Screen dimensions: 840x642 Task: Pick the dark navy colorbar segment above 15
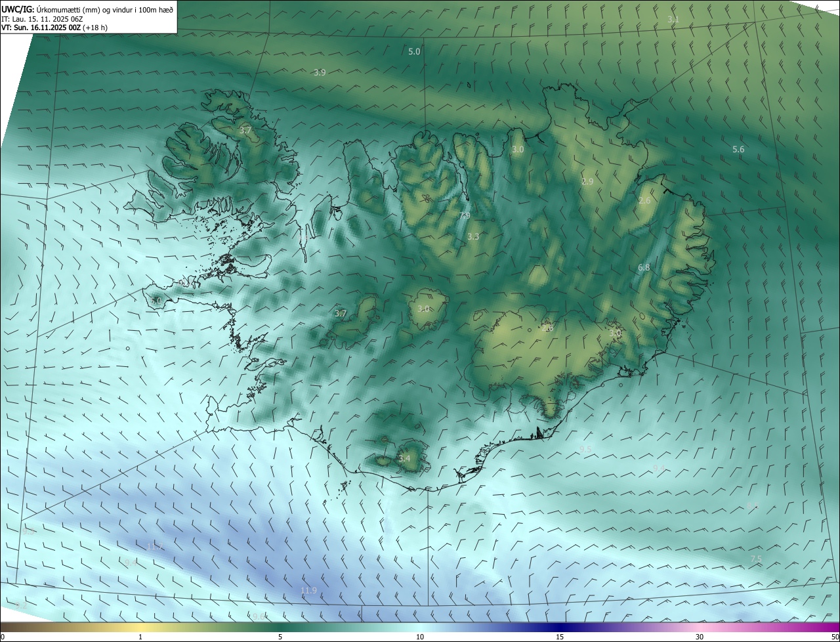click(x=560, y=627)
